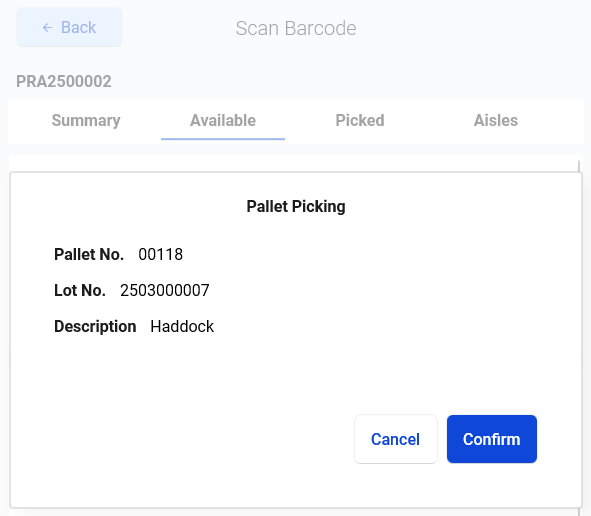
Task: Cancel the pallet picking dialog
Action: (x=396, y=439)
